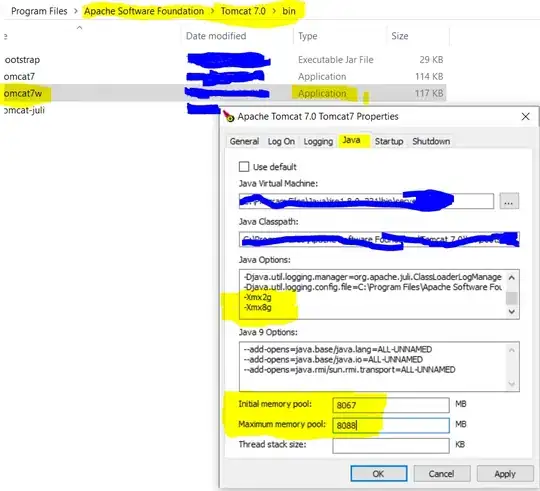The image size is (540, 491).
Task: Select the Logging tab
Action: [318, 142]
